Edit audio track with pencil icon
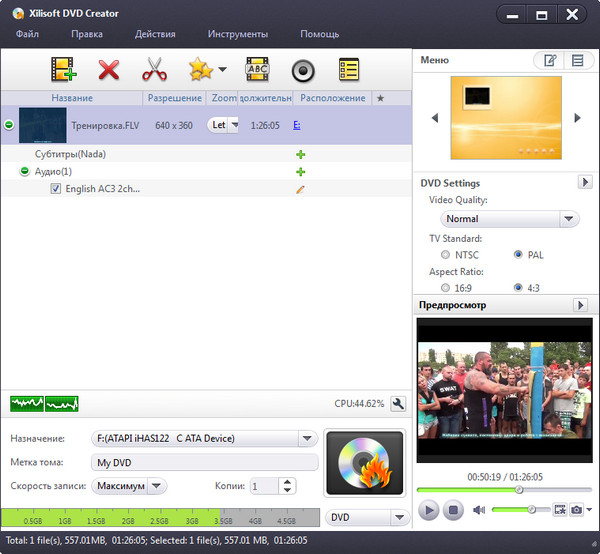Image resolution: width=600 pixels, height=554 pixels. (300, 188)
